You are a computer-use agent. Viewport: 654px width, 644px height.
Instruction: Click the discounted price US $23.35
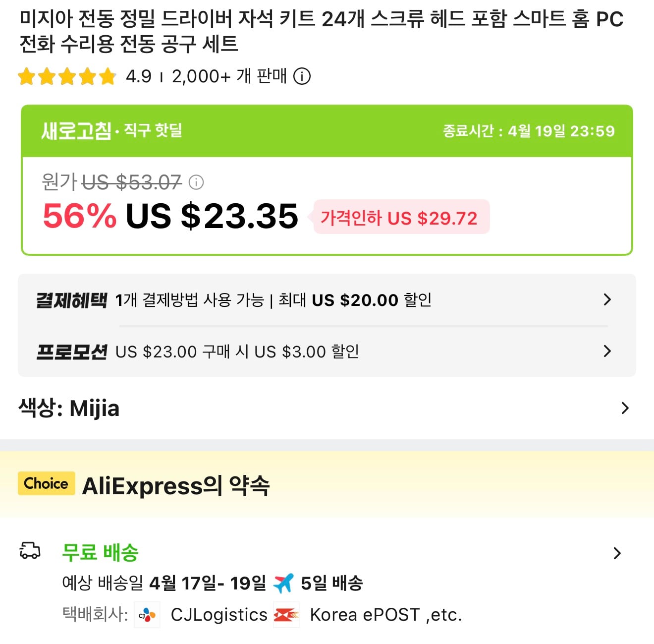(212, 215)
